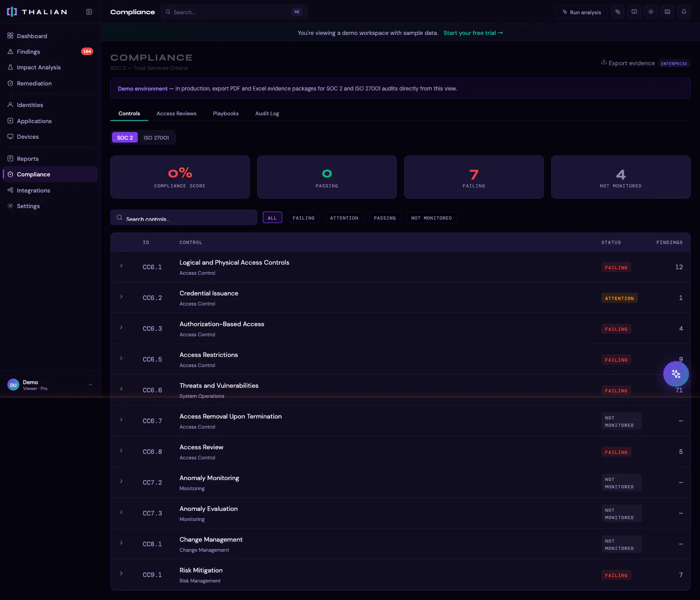Click the Findings warning triangle icon
Image resolution: width=700 pixels, height=600 pixels.
click(x=10, y=51)
